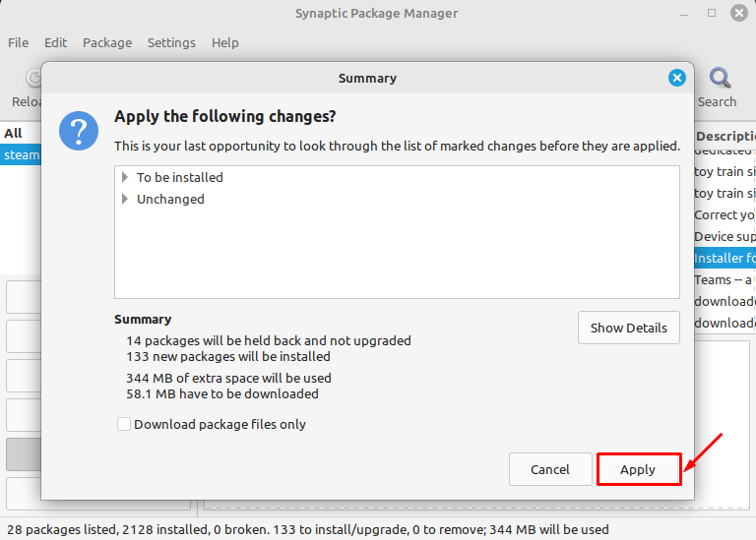Click Show Details button
This screenshot has height=540, width=756.
[x=628, y=328]
